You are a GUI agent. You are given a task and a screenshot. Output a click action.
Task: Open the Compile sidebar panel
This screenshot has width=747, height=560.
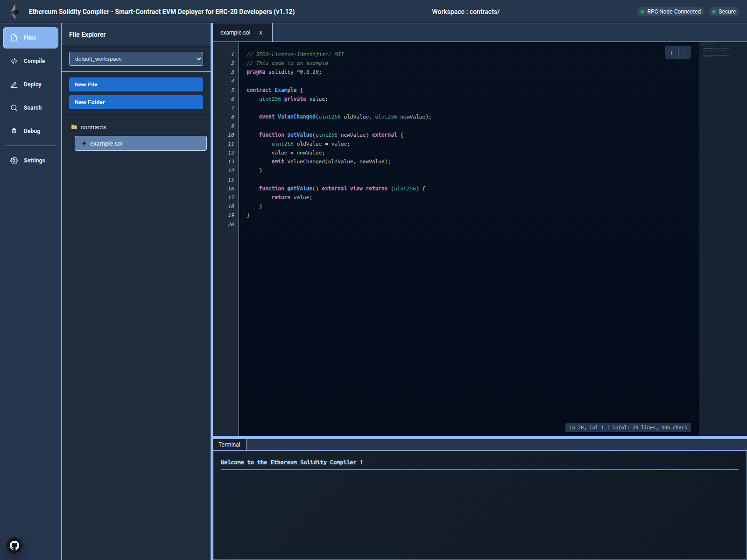pyautogui.click(x=31, y=61)
